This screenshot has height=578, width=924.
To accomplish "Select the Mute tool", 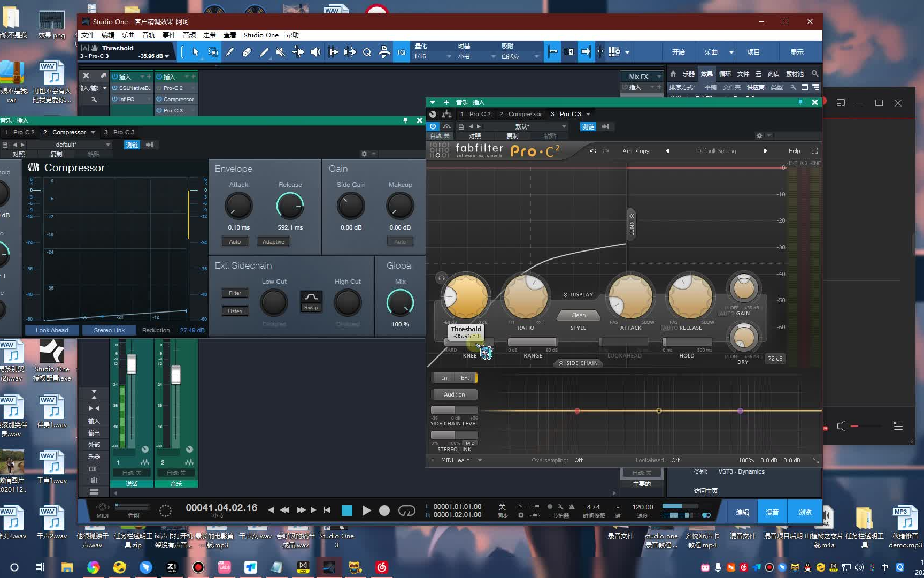I will click(x=280, y=52).
